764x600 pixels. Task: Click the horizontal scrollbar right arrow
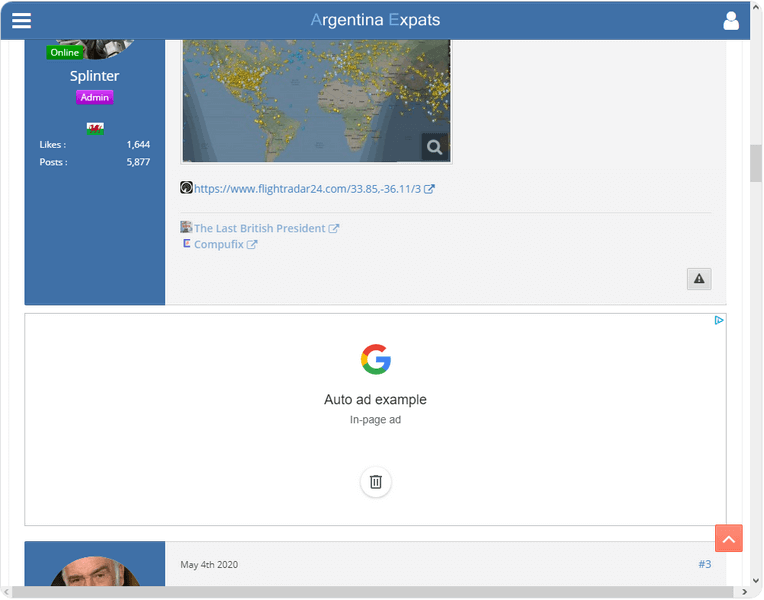[x=745, y=592]
